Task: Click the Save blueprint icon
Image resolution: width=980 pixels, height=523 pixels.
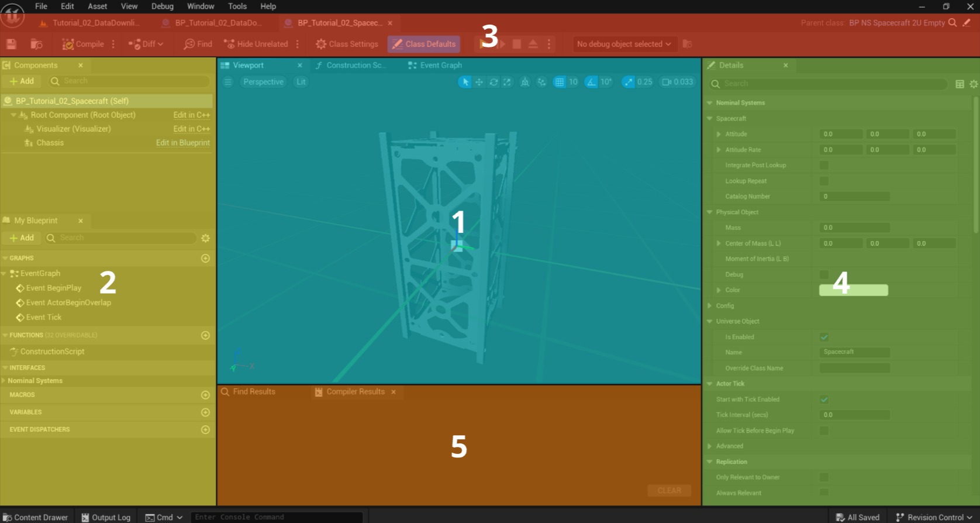Action: pos(11,44)
